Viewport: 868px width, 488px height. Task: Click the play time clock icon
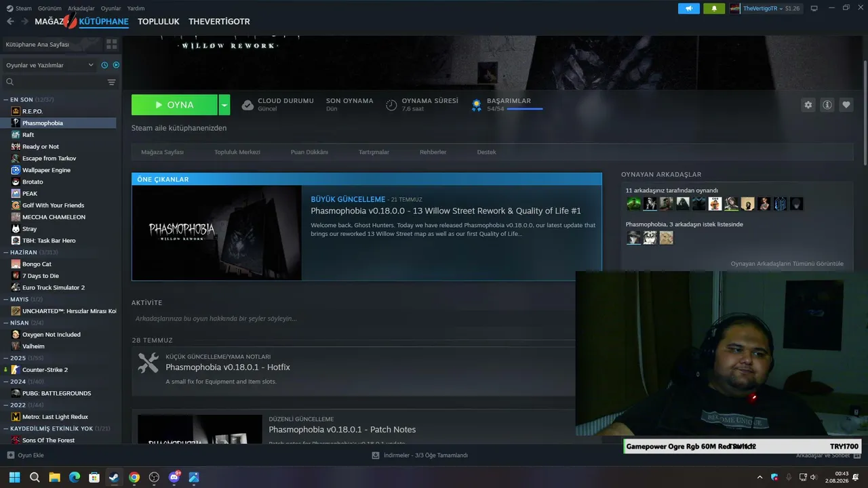(391, 105)
